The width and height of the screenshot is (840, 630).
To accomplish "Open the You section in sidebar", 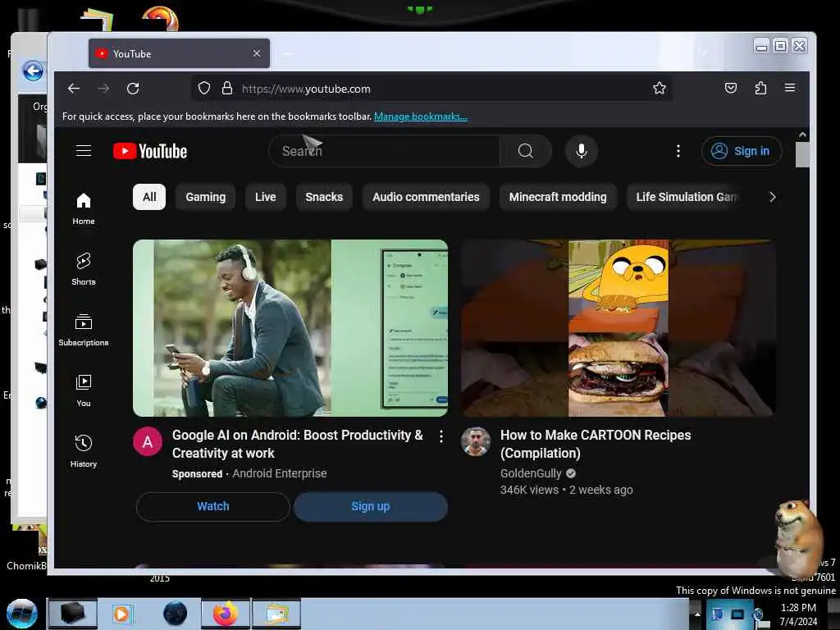I will (x=84, y=390).
